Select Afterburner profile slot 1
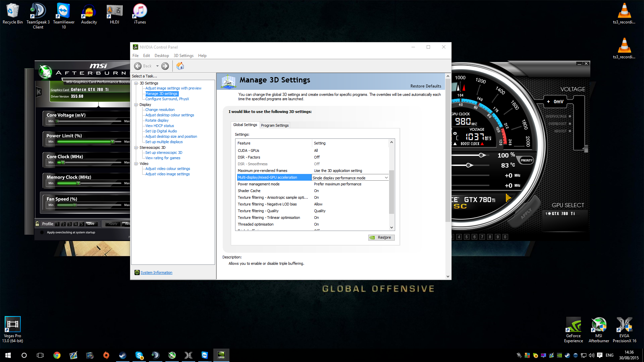This screenshot has height=362, width=644. coord(57,224)
